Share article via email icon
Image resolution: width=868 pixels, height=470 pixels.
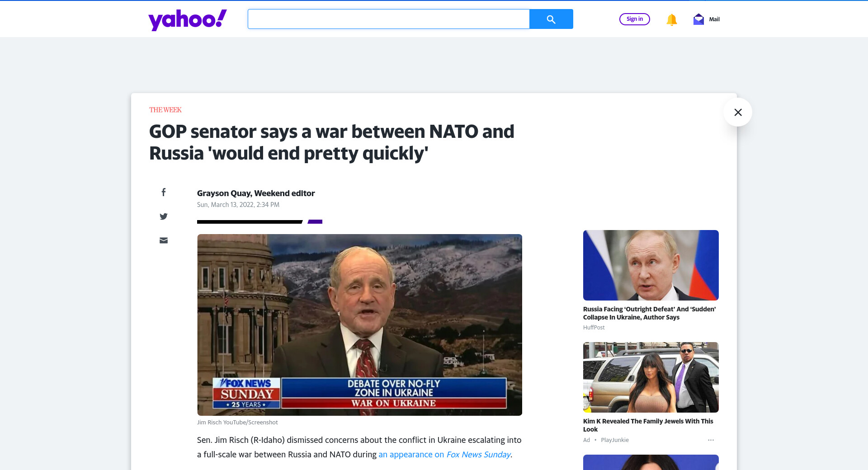coord(164,240)
